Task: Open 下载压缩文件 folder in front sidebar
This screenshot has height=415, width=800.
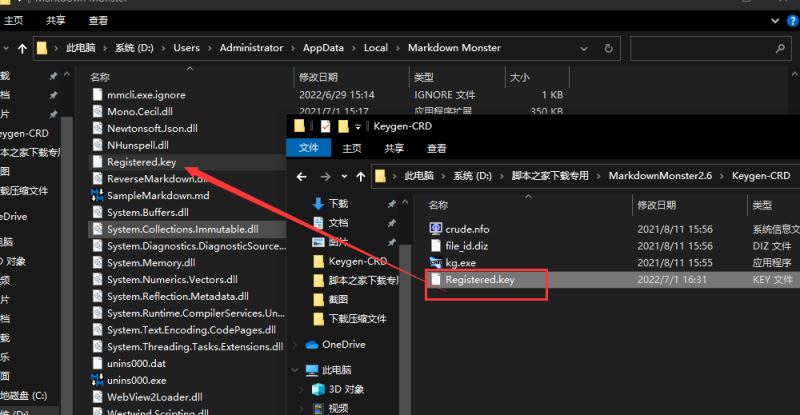Action: 357,319
